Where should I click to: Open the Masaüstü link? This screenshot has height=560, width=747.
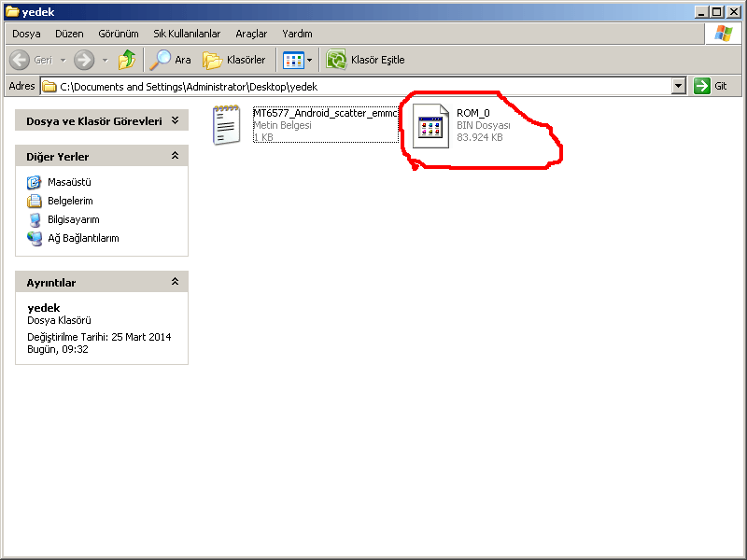[68, 182]
